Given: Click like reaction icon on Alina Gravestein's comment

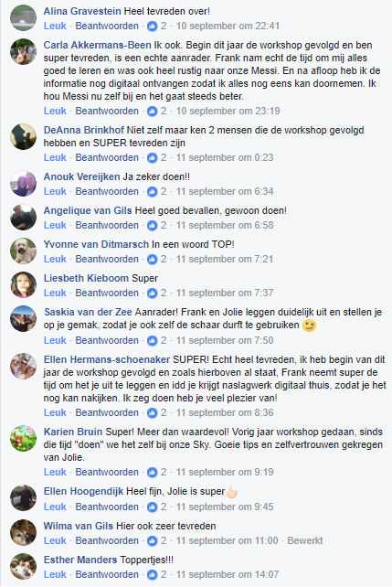Looking at the screenshot, I should 152,26.
